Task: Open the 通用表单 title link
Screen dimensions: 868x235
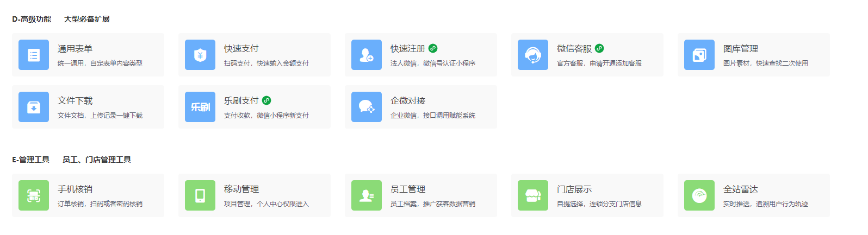Action: pos(75,48)
